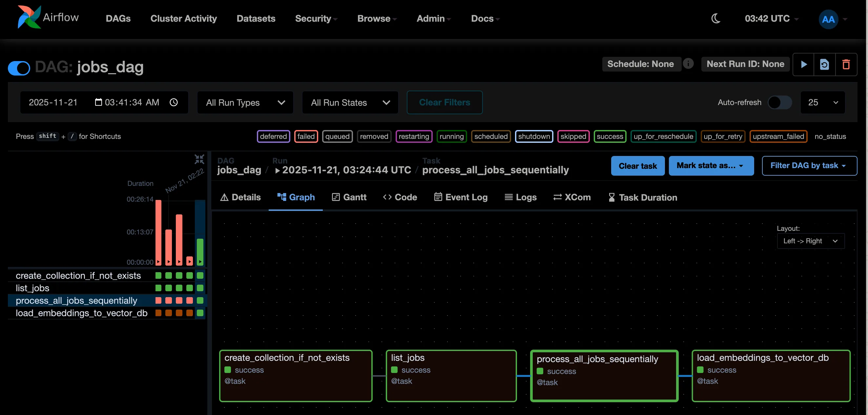Click the clock icon in the date filter
868x415 pixels.
click(x=174, y=102)
